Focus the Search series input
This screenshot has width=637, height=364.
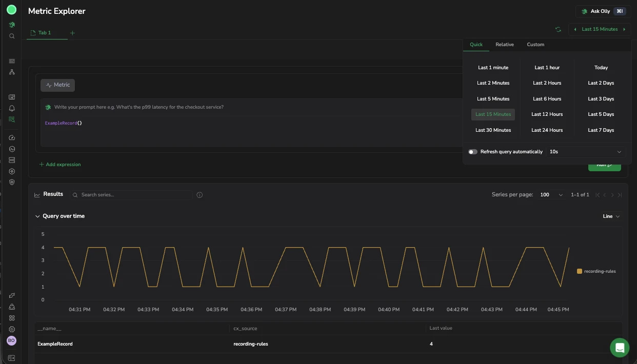tap(132, 195)
